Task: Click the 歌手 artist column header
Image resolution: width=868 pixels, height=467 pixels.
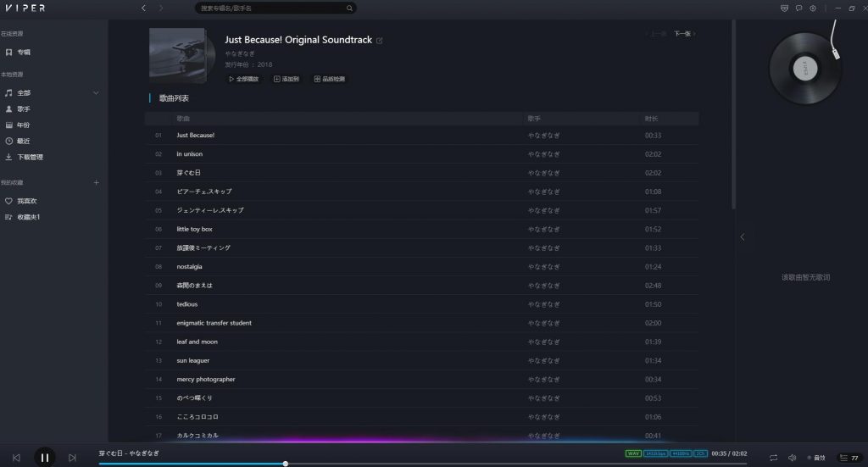Action: (x=534, y=119)
